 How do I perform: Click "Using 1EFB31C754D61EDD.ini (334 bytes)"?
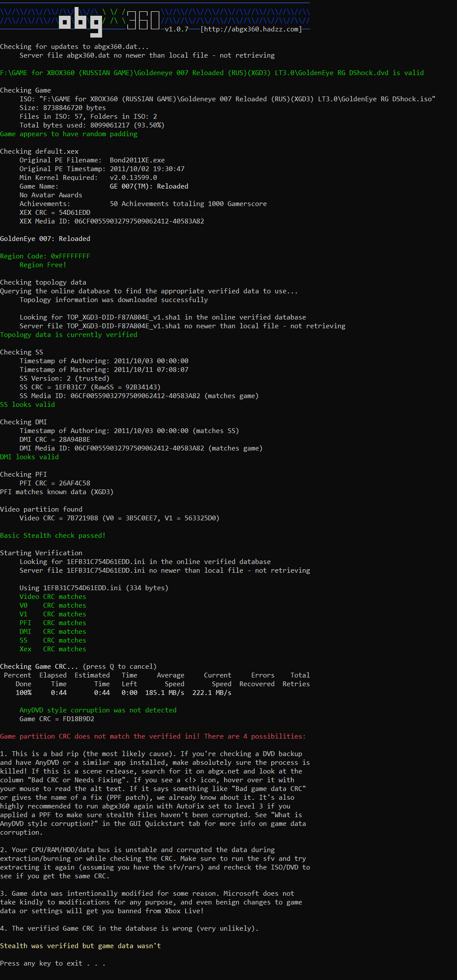click(x=94, y=588)
